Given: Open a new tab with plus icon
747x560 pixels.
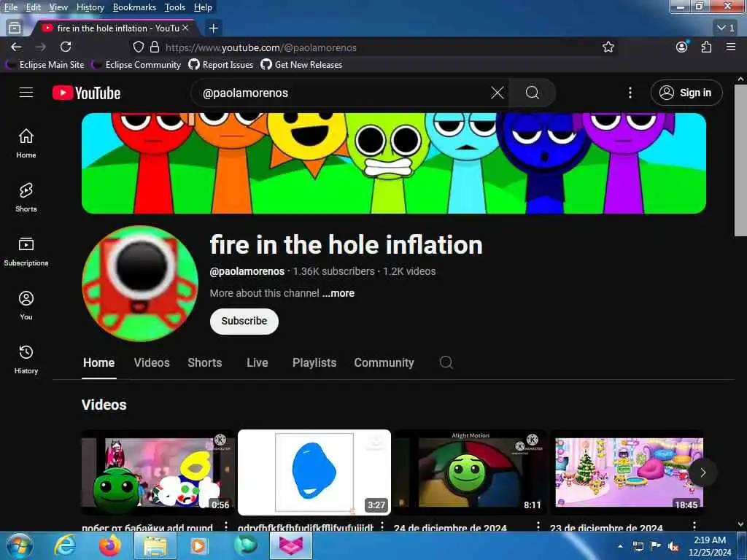Looking at the screenshot, I should [x=214, y=28].
